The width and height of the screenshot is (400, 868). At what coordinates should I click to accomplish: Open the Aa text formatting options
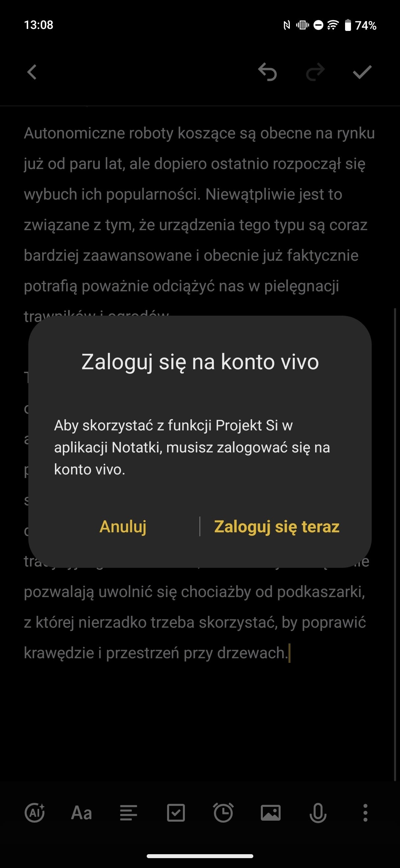pyautogui.click(x=82, y=813)
